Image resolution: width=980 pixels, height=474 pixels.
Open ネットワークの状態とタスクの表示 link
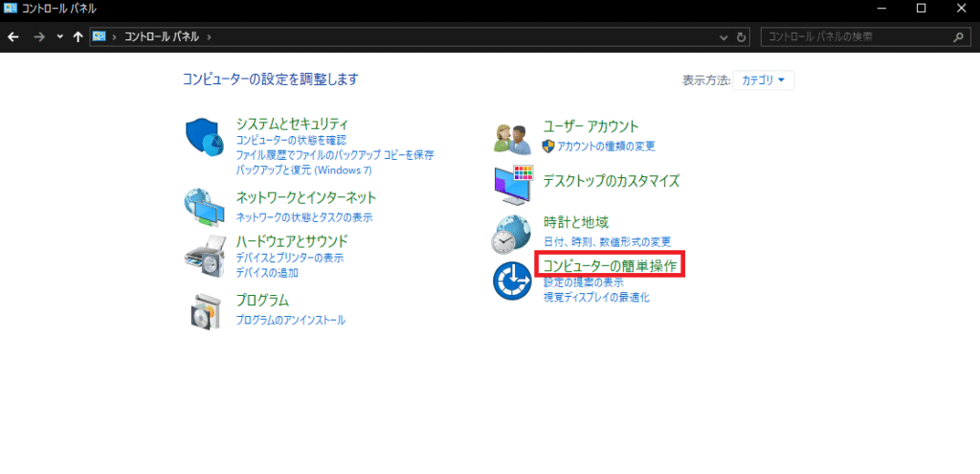pos(303,217)
